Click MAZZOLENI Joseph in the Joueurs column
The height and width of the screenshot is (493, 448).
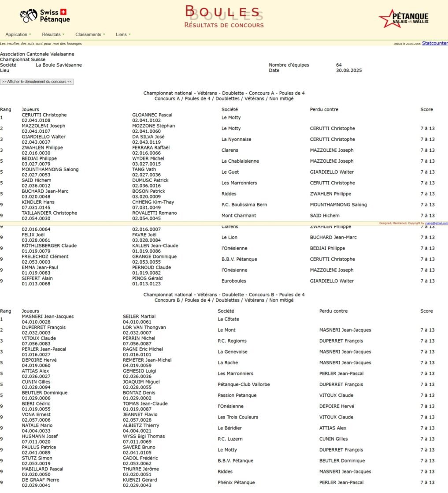point(43,126)
